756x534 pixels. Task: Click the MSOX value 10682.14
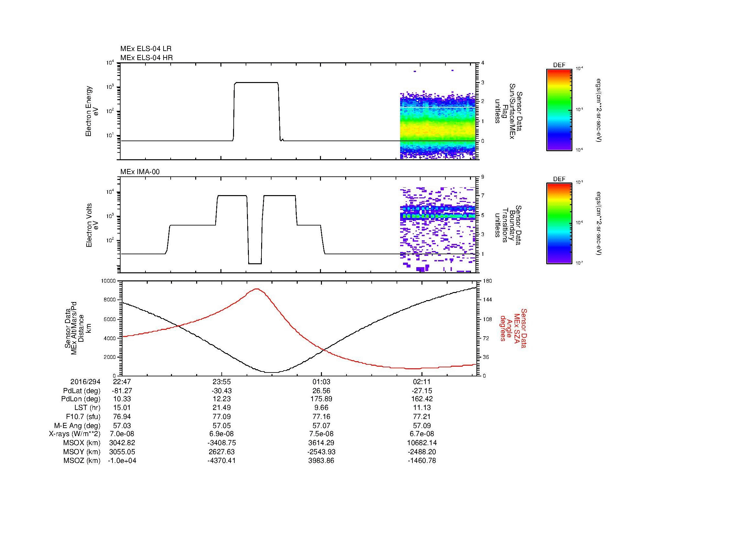tap(421, 443)
